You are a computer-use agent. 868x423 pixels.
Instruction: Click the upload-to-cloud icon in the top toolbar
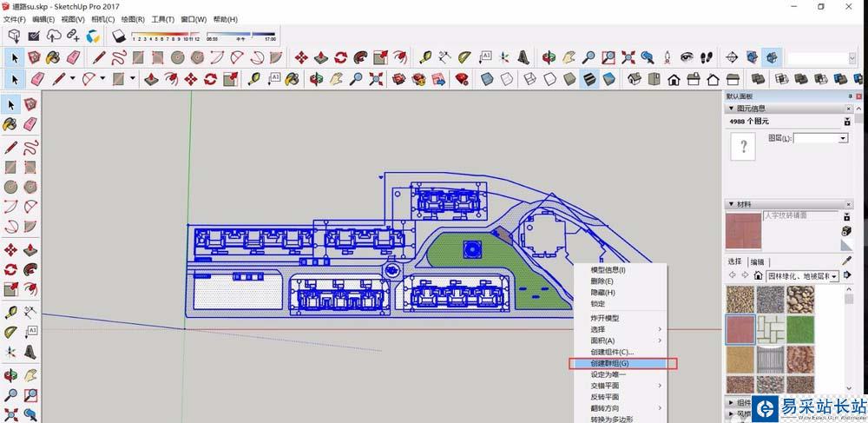click(x=54, y=36)
